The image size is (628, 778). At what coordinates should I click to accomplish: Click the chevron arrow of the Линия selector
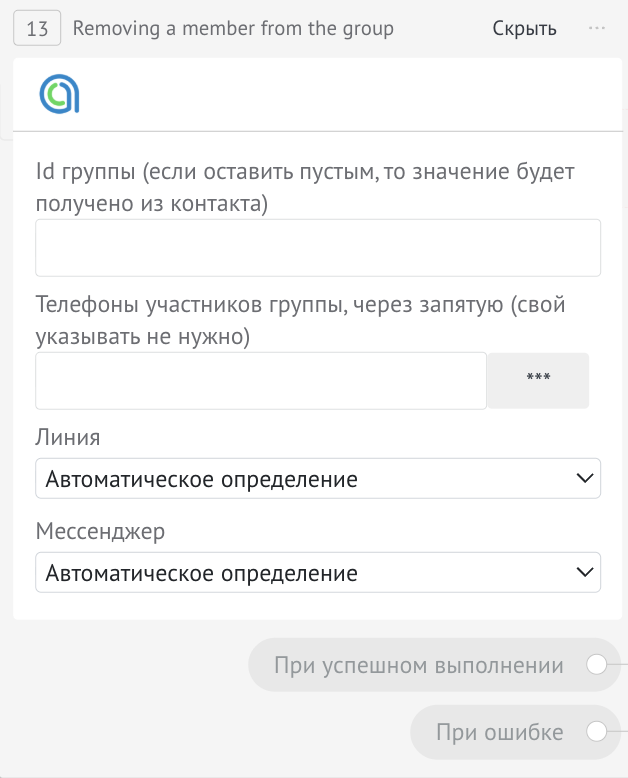(586, 479)
